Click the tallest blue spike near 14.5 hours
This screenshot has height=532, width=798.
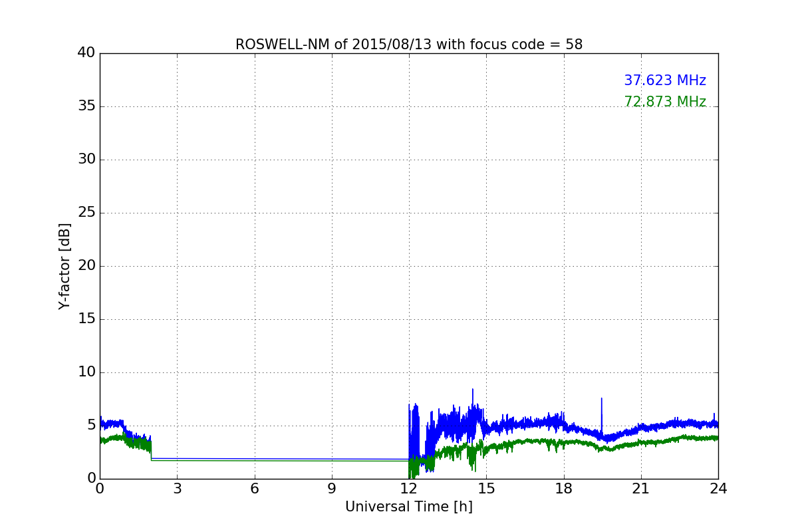click(x=473, y=399)
